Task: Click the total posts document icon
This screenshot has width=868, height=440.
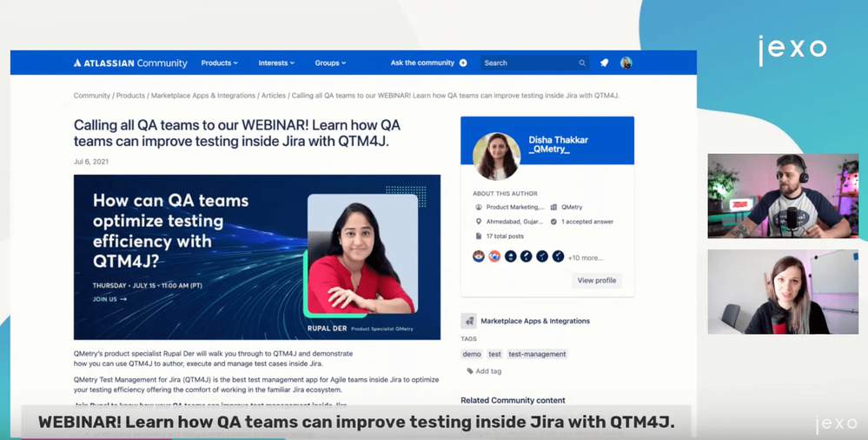Action: tap(479, 236)
